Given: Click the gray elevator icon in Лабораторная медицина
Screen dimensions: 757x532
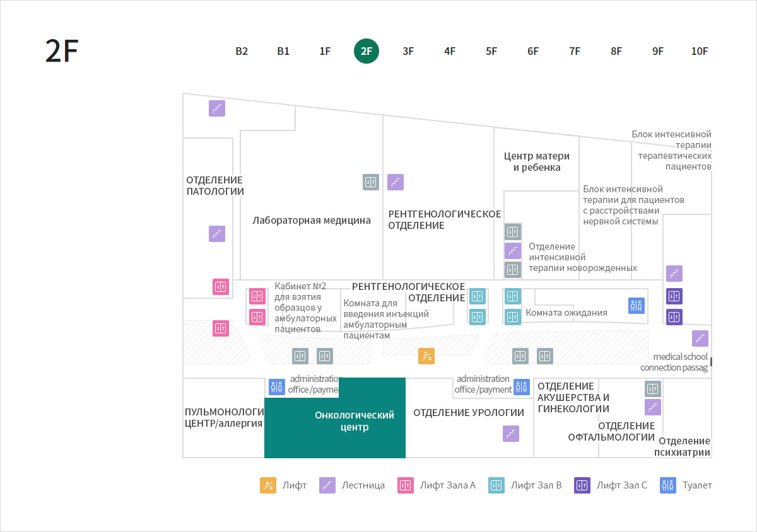Looking at the screenshot, I should (x=371, y=182).
